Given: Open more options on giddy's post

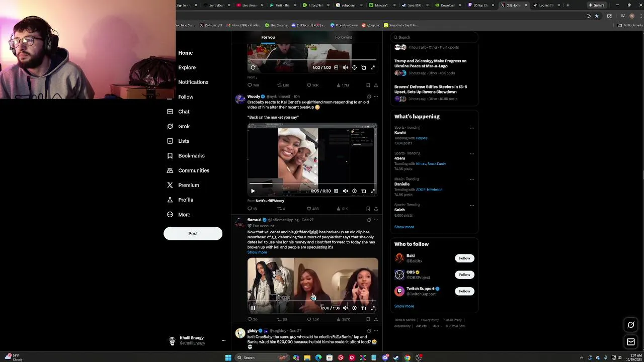Looking at the screenshot, I should tap(376, 331).
